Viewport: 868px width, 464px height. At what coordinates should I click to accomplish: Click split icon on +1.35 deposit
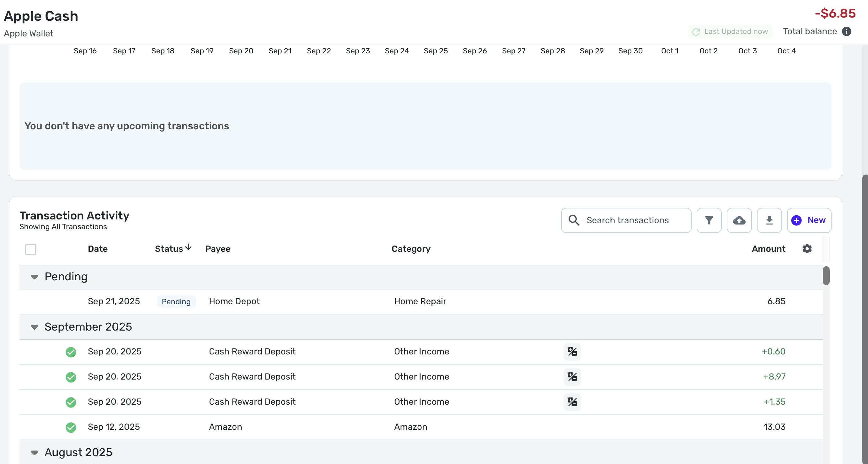point(572,402)
